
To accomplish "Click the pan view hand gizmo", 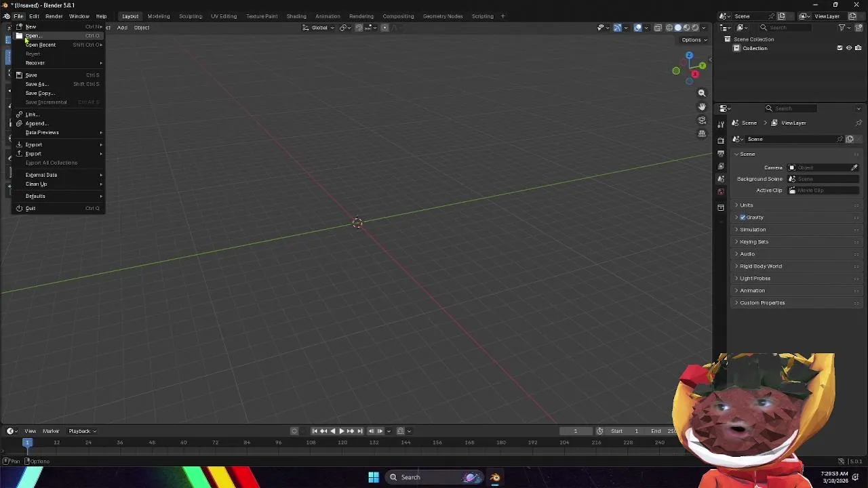I will coord(702,106).
